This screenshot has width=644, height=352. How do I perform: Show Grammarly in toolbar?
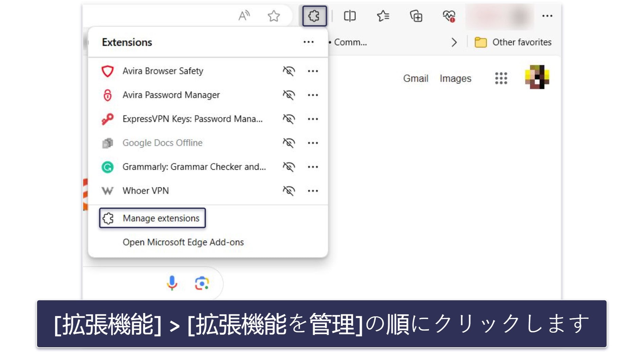(x=289, y=167)
